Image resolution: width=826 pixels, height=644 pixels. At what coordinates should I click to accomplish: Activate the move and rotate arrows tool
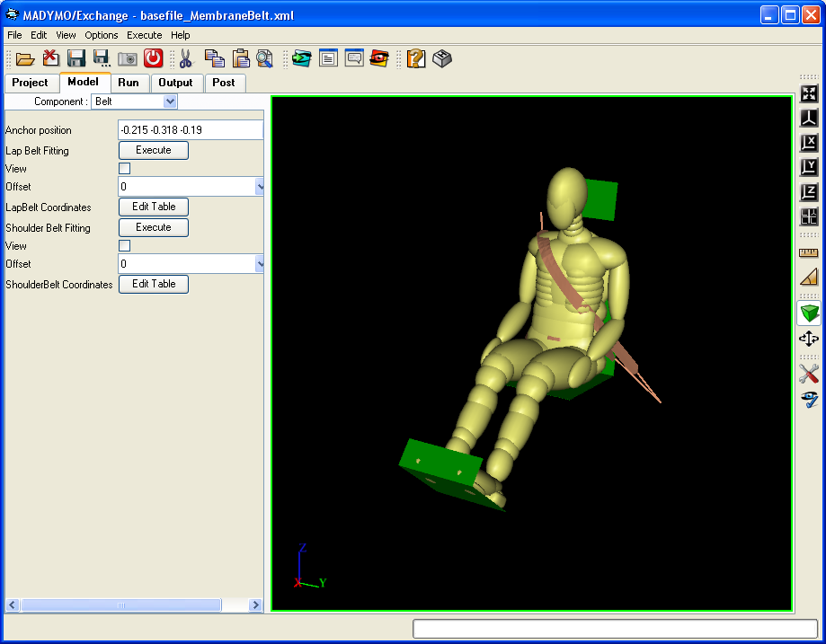click(x=809, y=339)
